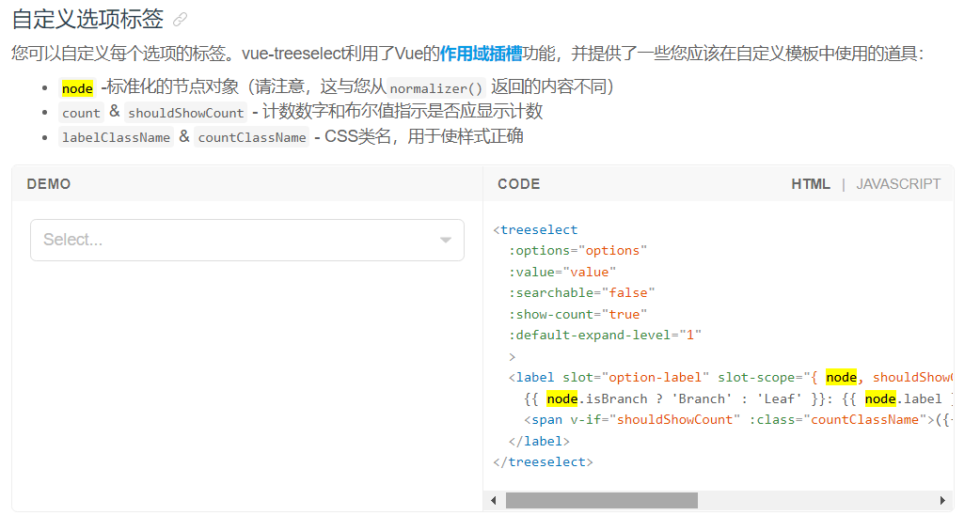Click shouldShowCount in the bullet list

pyautogui.click(x=186, y=113)
